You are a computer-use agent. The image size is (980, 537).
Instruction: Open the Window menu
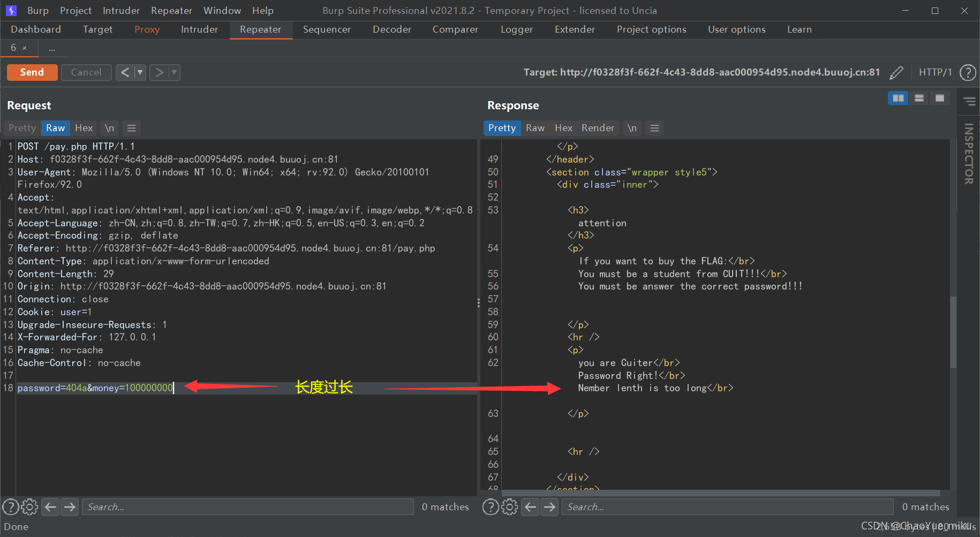222,11
